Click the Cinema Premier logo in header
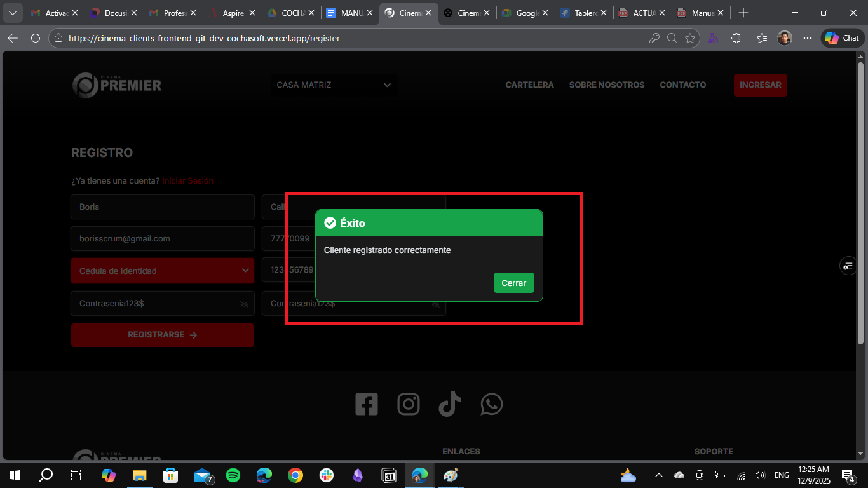The height and width of the screenshot is (488, 868). click(117, 85)
